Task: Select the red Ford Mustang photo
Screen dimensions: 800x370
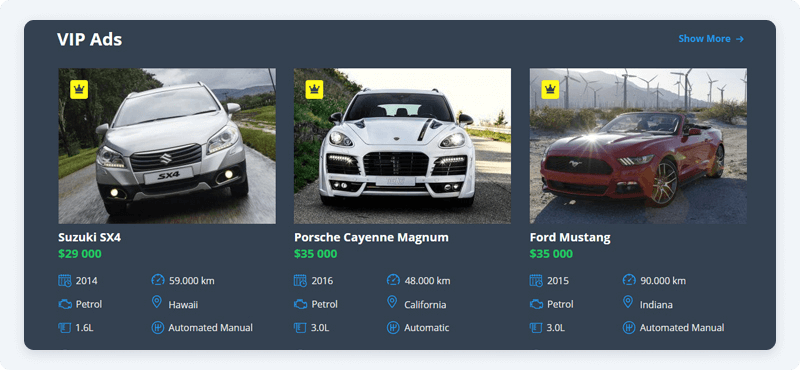Action: (638, 146)
